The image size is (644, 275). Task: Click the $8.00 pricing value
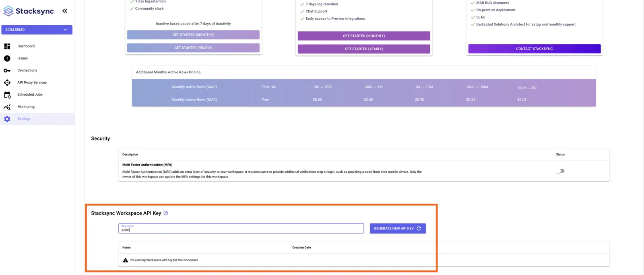[x=318, y=99]
